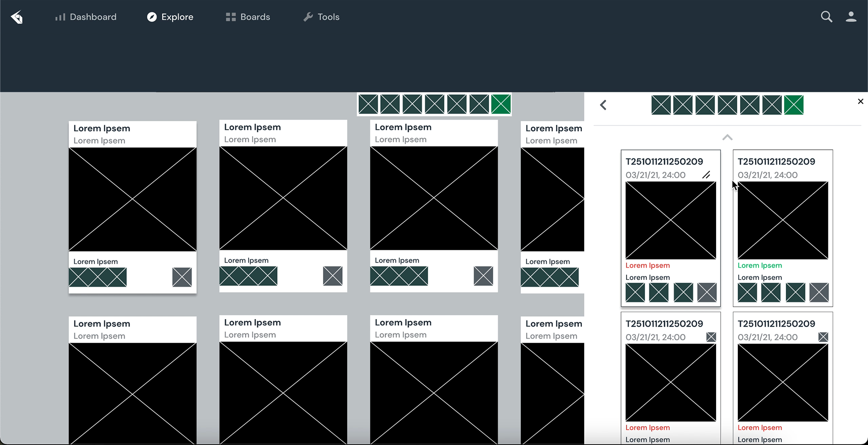Click title of first top-row main card
Viewport: 868px width, 445px height.
tap(102, 128)
